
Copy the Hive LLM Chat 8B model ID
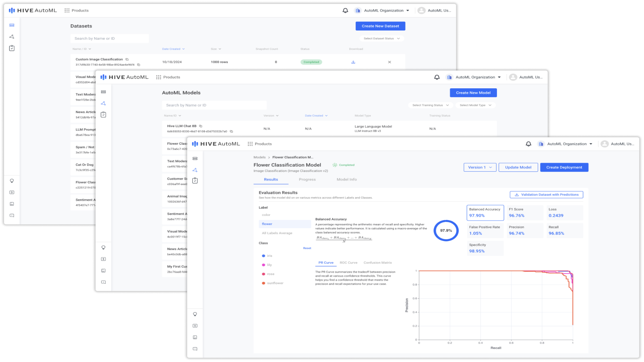point(231,132)
